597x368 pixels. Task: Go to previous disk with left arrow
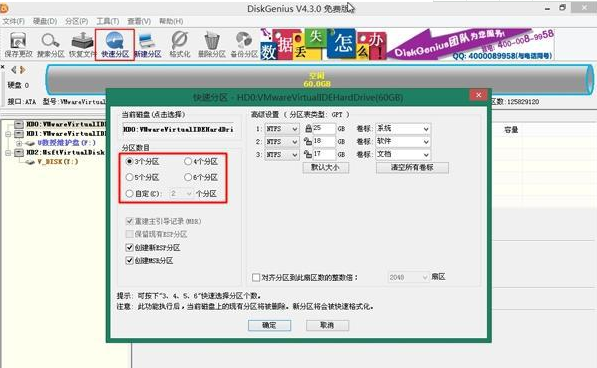(x=14, y=70)
